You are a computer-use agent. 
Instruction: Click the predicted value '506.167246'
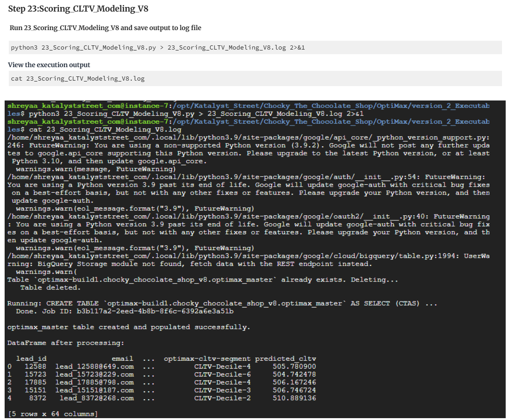pos(294,382)
